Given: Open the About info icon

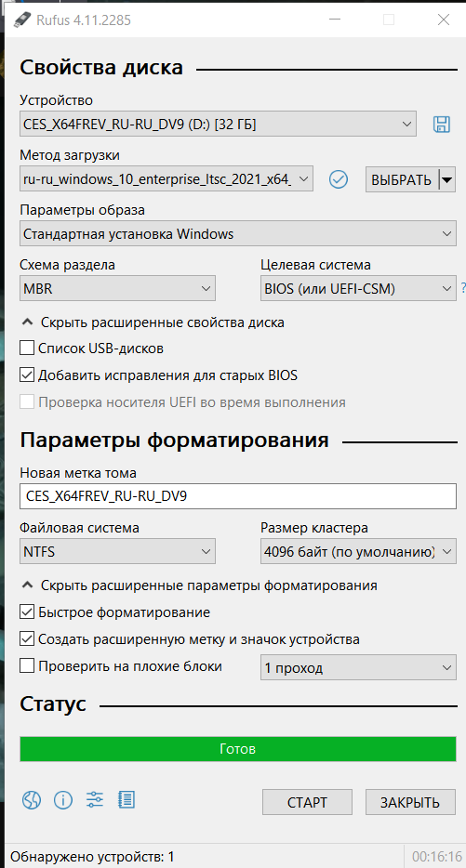Looking at the screenshot, I should [x=63, y=799].
